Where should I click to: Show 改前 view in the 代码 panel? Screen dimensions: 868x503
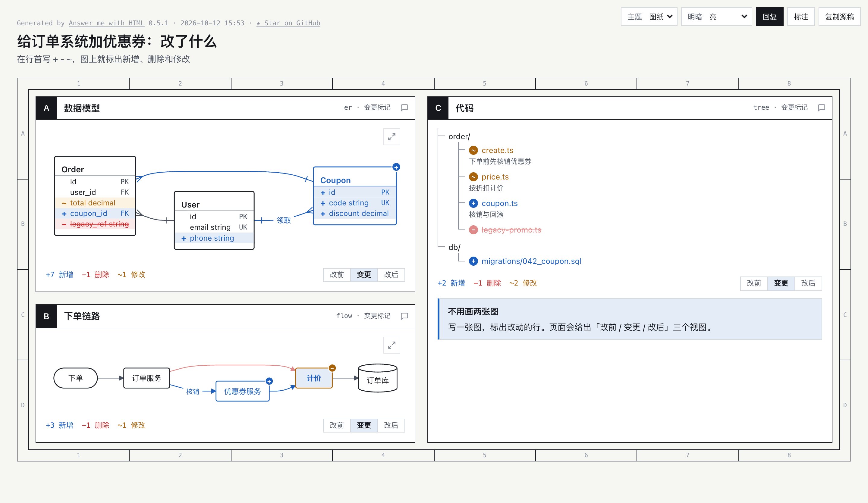click(754, 283)
